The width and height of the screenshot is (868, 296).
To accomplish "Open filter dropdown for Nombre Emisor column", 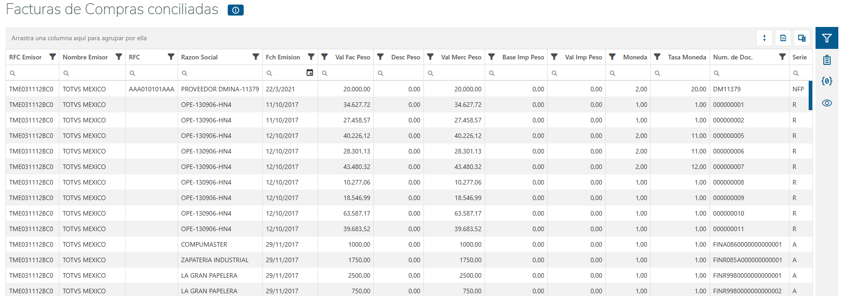I will [119, 57].
